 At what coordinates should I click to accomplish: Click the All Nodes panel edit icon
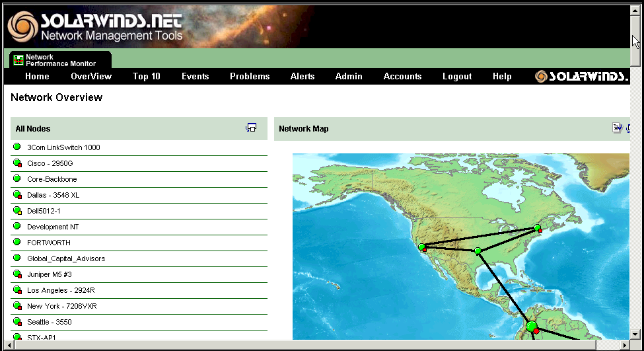(x=251, y=128)
